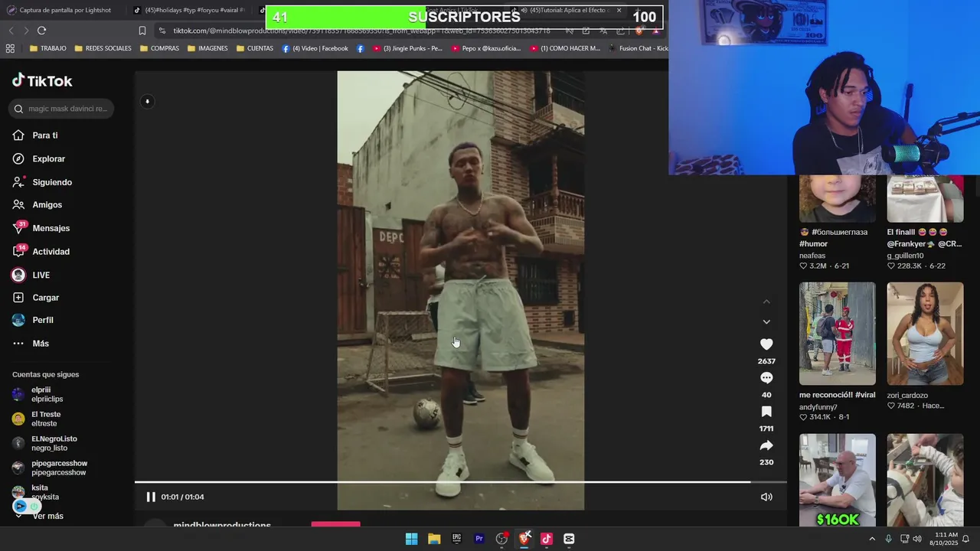Like the video with the heart icon
The width and height of the screenshot is (980, 551).
coord(766,344)
